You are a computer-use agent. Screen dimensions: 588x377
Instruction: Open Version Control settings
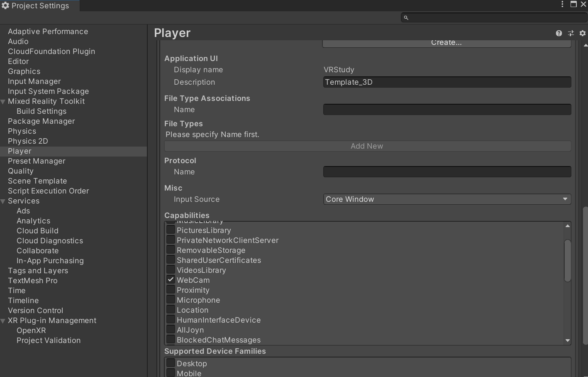(x=36, y=311)
